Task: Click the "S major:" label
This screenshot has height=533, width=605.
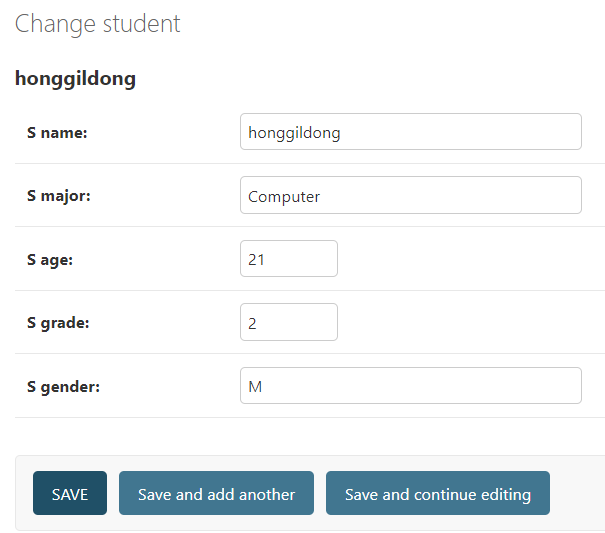Action: point(59,196)
